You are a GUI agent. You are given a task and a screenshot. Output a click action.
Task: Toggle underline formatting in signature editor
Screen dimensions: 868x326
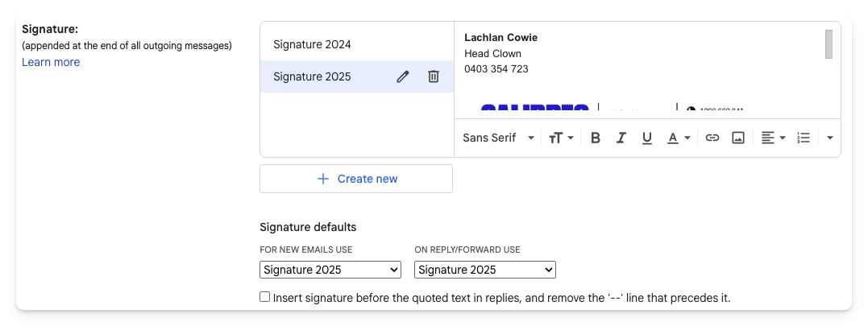click(x=646, y=138)
